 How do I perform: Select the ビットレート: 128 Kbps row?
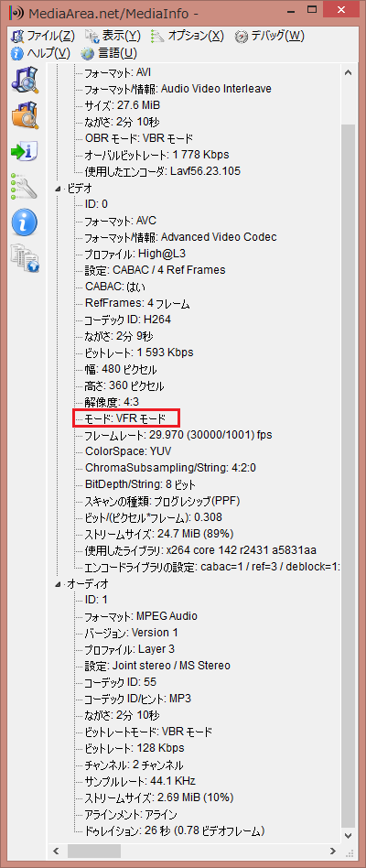point(135,747)
